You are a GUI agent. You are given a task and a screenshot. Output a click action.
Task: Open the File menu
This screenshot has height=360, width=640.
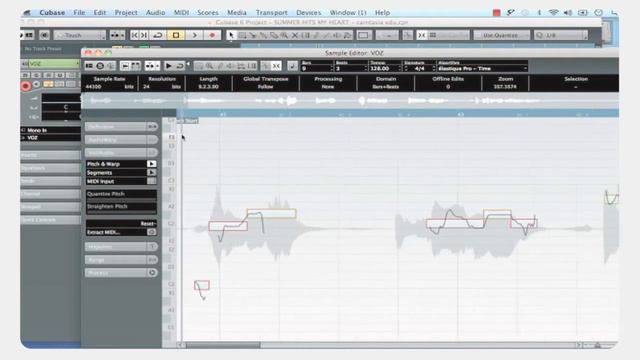(x=79, y=13)
